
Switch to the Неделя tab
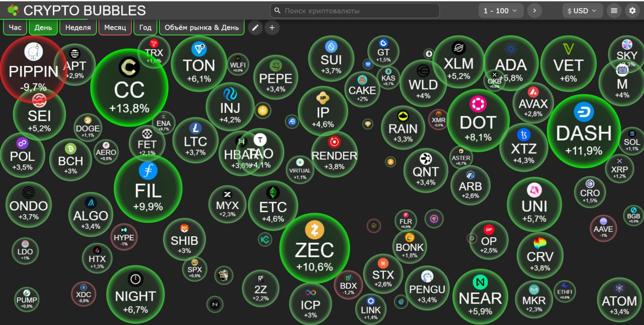78,27
